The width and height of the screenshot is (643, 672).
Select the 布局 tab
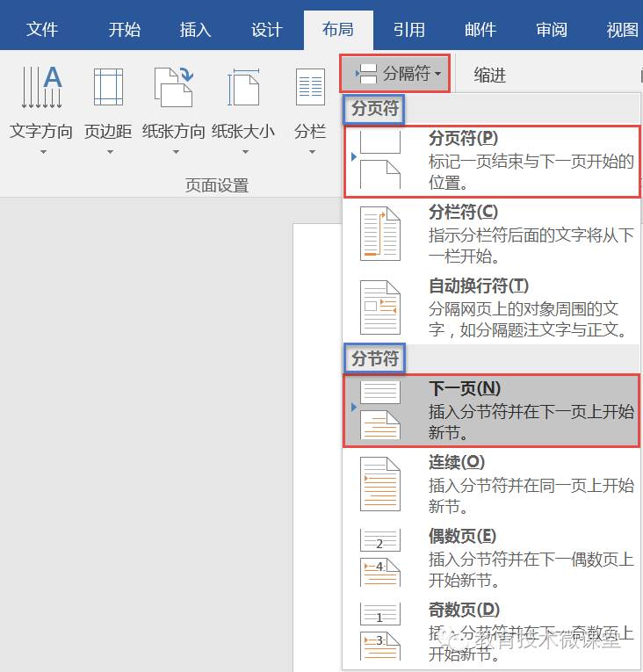338,30
